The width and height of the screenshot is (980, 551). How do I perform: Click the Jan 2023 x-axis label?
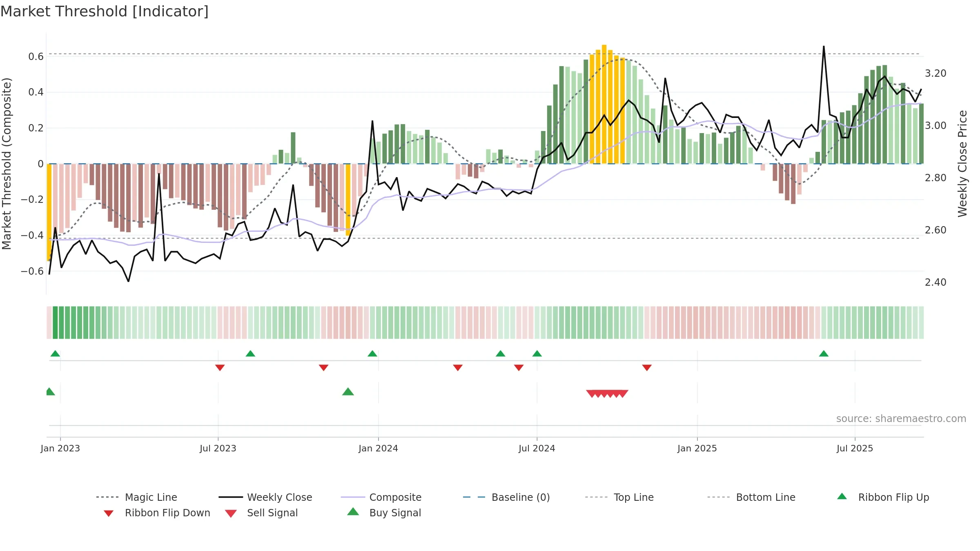(60, 448)
